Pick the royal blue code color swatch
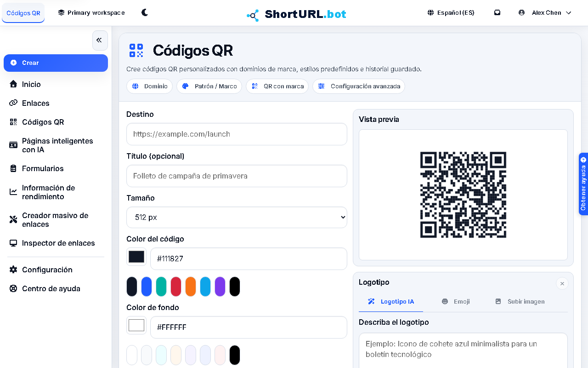The height and width of the screenshot is (368, 588). tap(147, 287)
